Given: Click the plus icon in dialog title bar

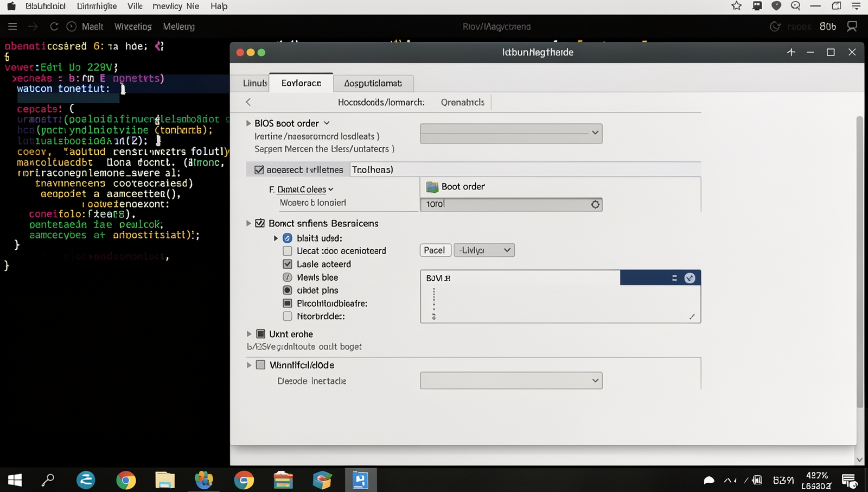Looking at the screenshot, I should tap(791, 52).
